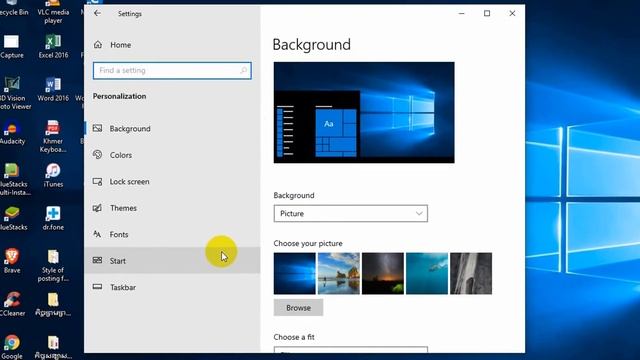Choose the blue Windows logo wallpaper thumbnail
Viewport: 640px width, 360px height.
(295, 273)
